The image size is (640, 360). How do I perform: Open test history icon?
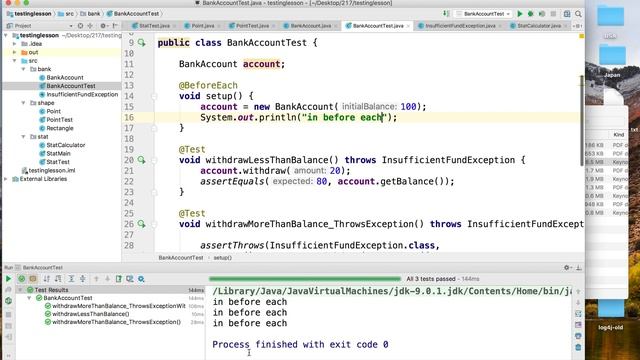130,279
